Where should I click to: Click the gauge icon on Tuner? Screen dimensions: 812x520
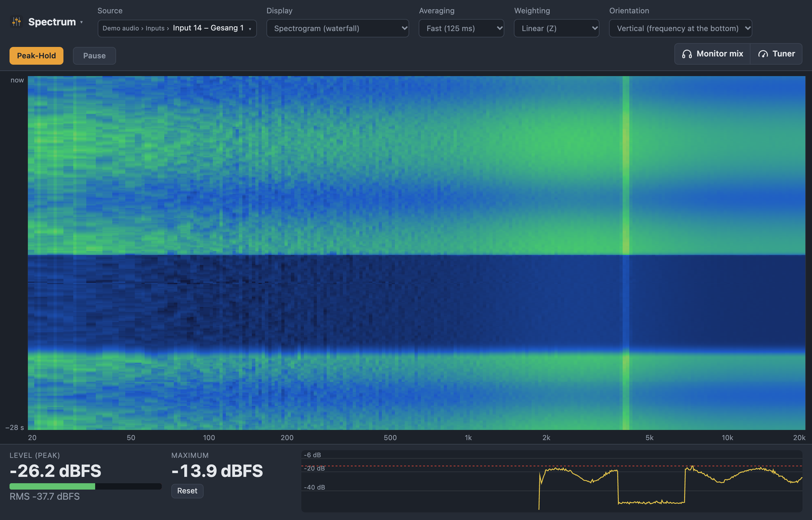pos(763,54)
